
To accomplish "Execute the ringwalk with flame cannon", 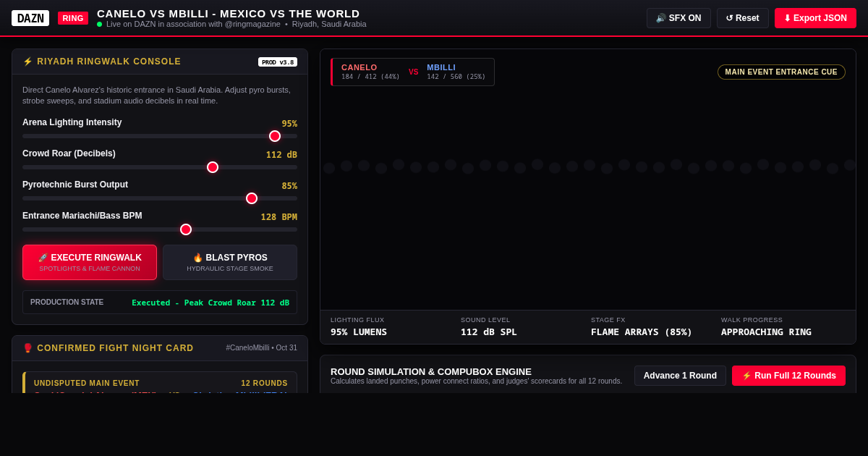I will 90,262.
